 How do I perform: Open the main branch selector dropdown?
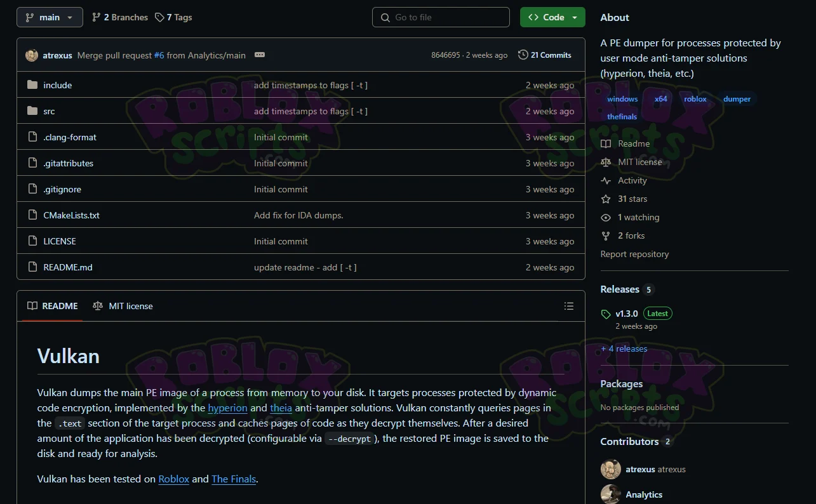point(50,17)
